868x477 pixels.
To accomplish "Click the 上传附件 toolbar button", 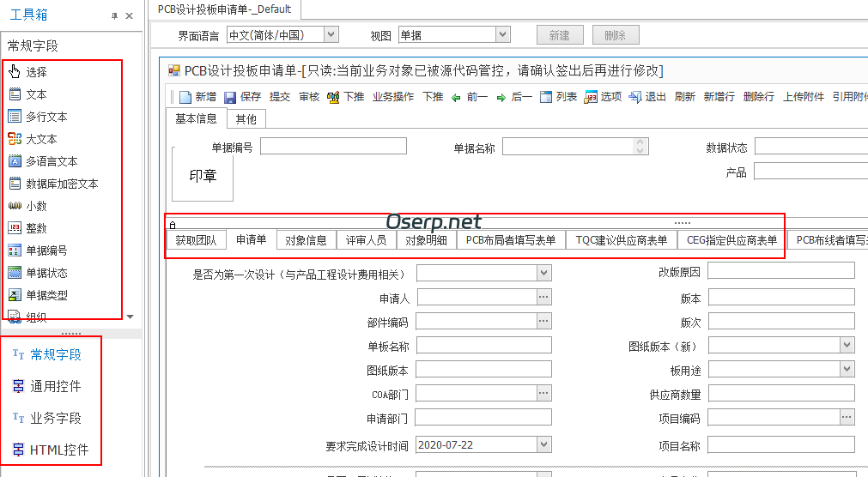I will click(804, 97).
